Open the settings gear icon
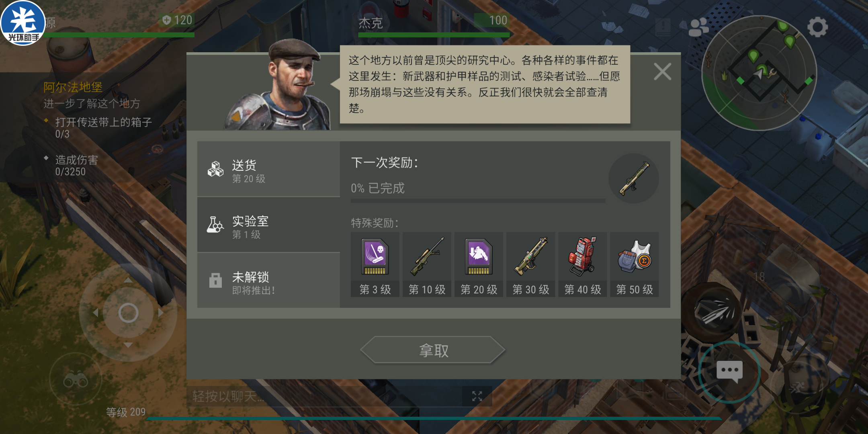 tap(817, 27)
